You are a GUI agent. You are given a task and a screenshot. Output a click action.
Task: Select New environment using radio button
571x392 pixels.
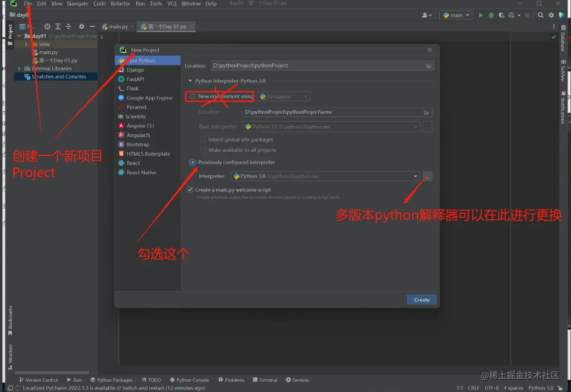click(193, 97)
